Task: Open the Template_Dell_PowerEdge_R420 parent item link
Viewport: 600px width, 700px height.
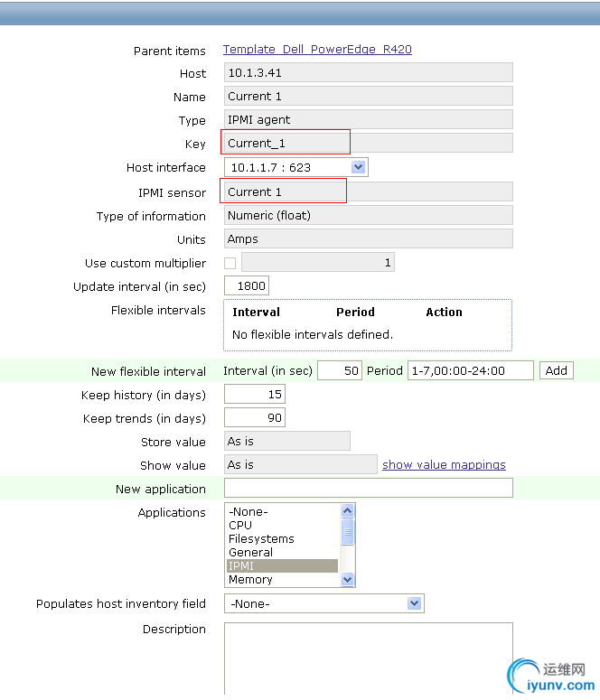Action: tap(317, 50)
